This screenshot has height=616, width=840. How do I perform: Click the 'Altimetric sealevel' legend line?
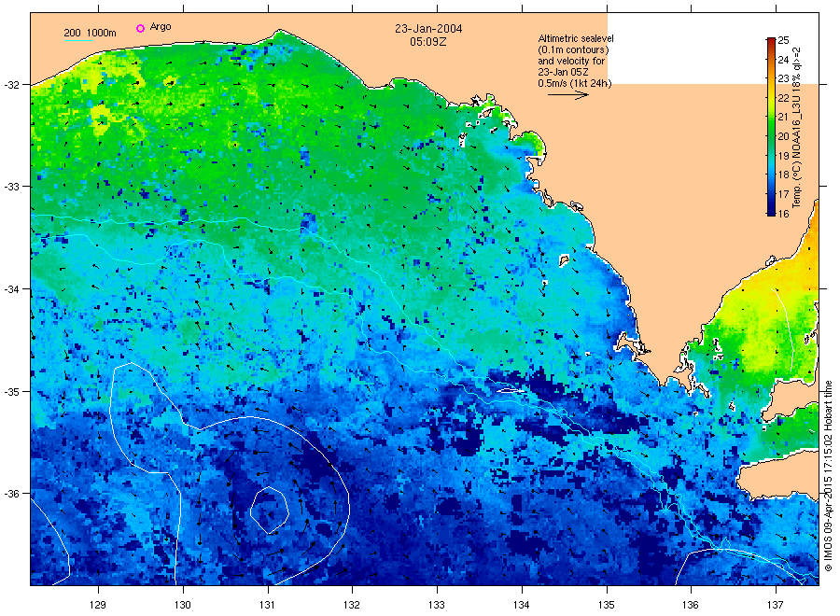[576, 38]
